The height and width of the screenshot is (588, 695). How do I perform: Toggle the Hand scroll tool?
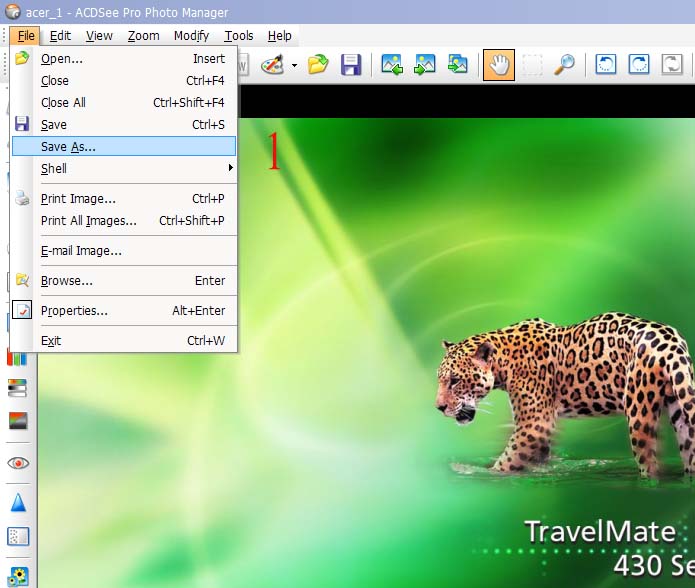click(x=499, y=65)
